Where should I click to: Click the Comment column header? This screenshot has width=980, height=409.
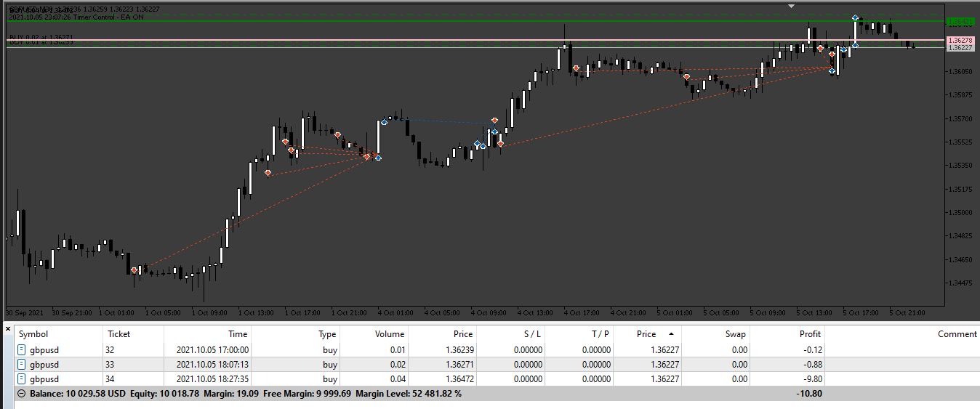tap(957, 334)
